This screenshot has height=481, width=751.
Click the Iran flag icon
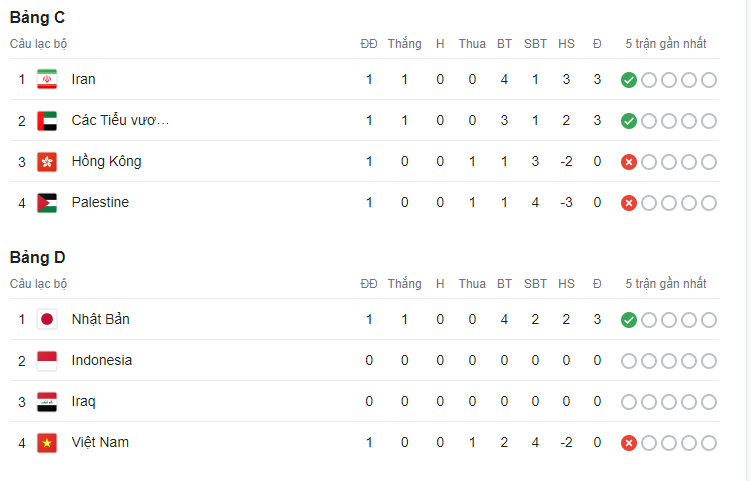coord(47,80)
